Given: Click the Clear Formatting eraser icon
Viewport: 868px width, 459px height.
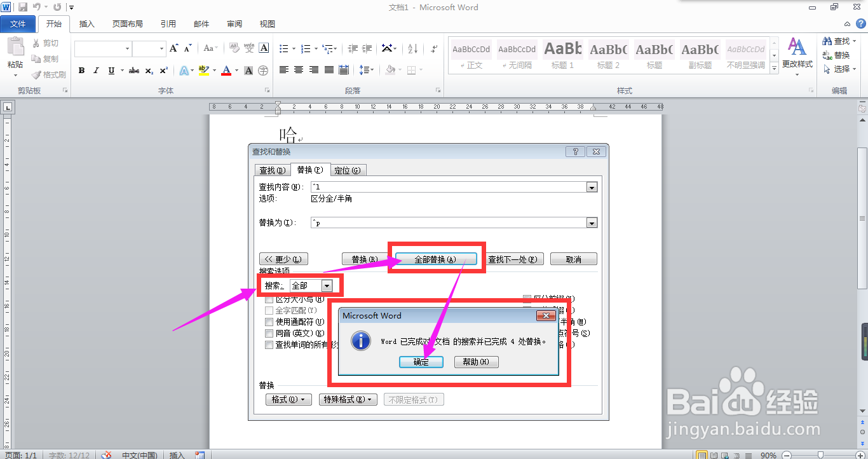Looking at the screenshot, I should [x=234, y=48].
